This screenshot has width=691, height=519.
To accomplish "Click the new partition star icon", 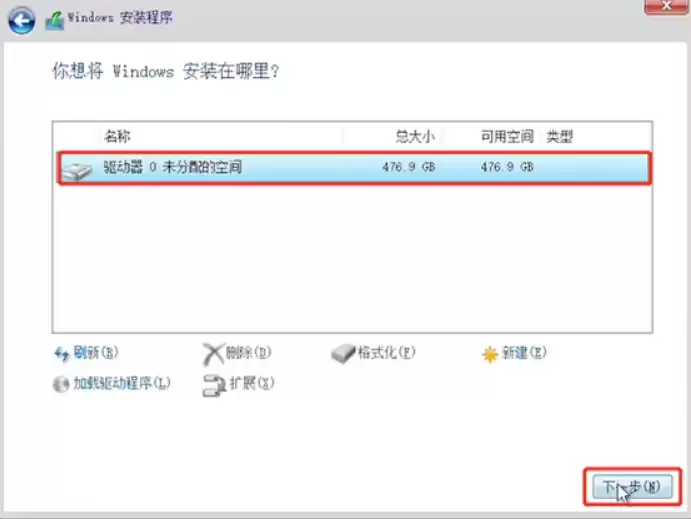I will click(490, 354).
